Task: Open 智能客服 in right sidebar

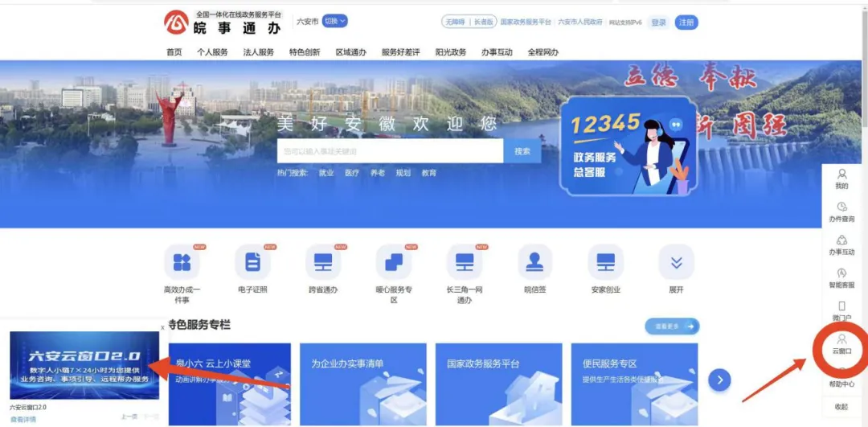Action: click(841, 278)
